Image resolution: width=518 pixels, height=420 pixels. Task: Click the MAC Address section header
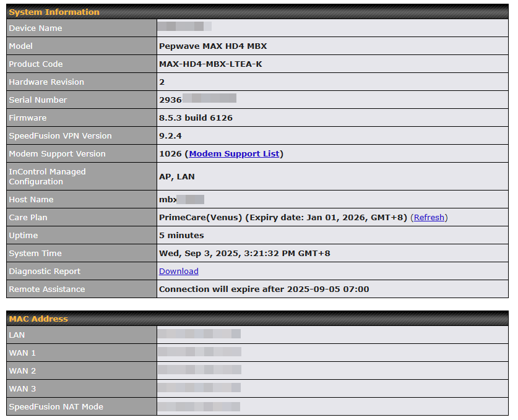point(38,319)
